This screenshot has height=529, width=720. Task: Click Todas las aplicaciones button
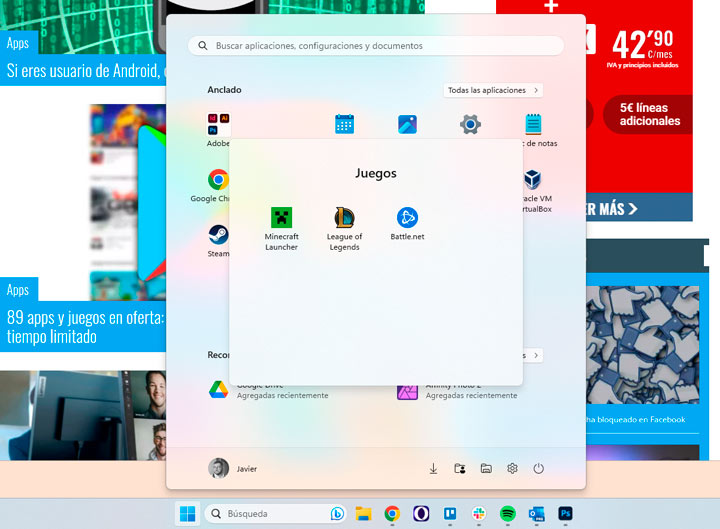click(x=493, y=90)
